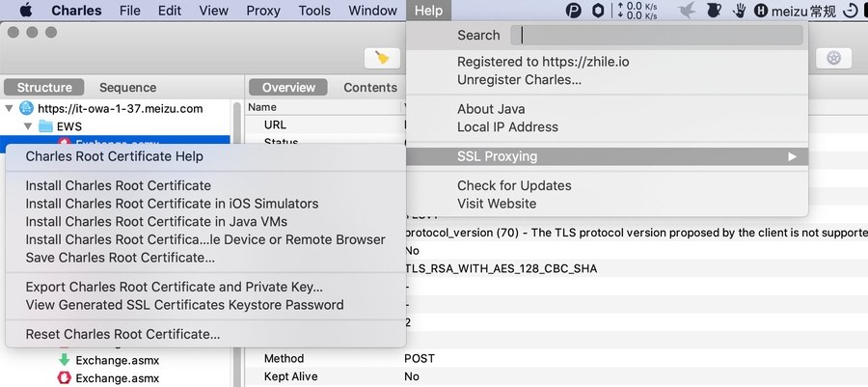Switch to the Contents tab
The height and width of the screenshot is (387, 868).
[x=370, y=87]
